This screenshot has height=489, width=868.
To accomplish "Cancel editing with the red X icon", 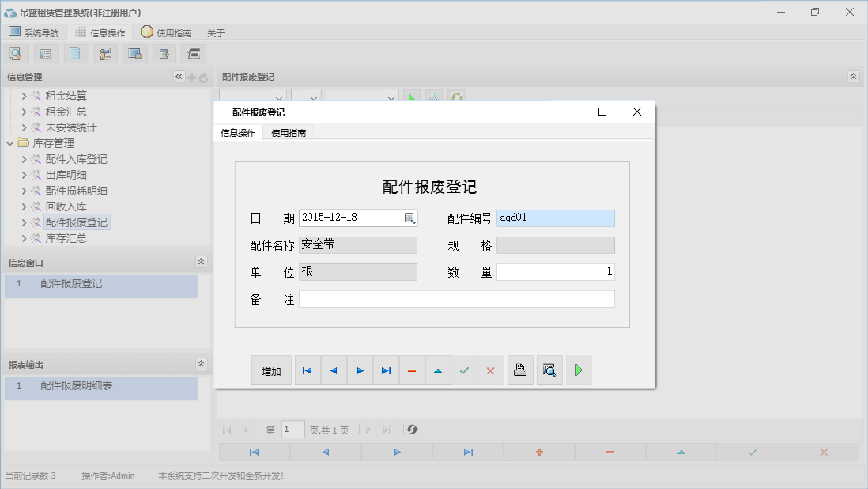I will click(490, 370).
